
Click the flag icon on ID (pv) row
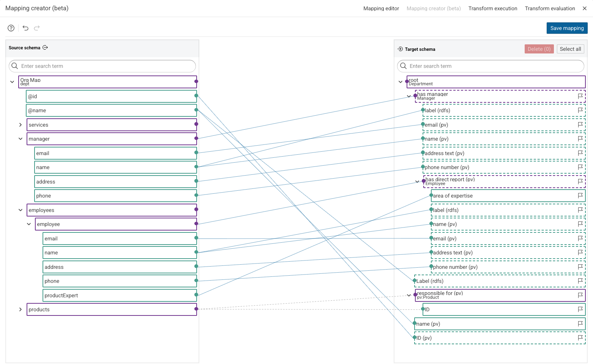click(x=580, y=338)
